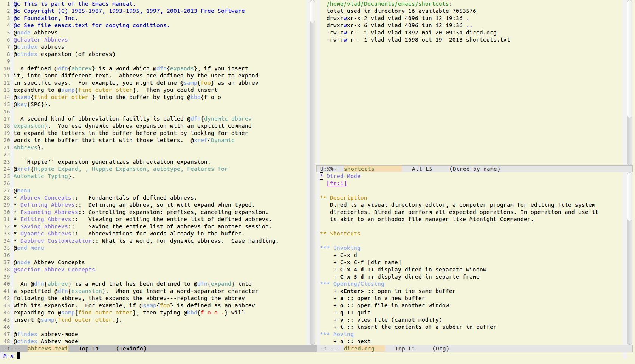Click '@kbd{f o o .}' on line 44
The width and height of the screenshot is (635, 364).
pyautogui.click(x=206, y=313)
